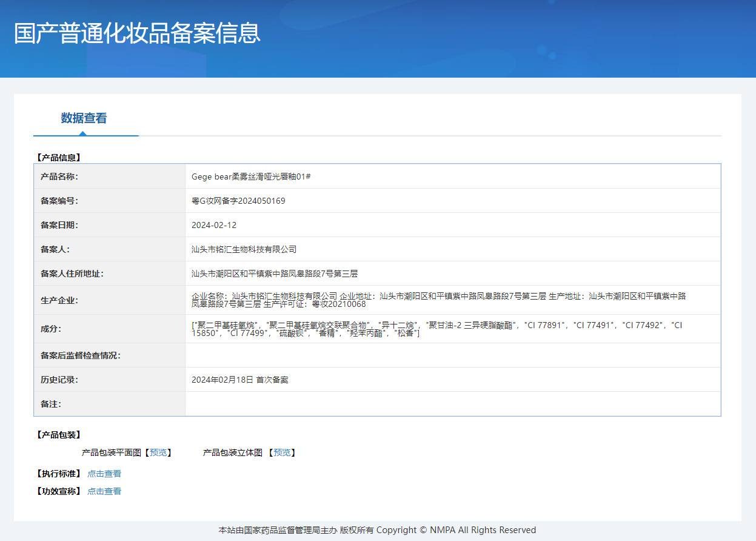Click the 生产企业 details cell

pyautogui.click(x=453, y=300)
